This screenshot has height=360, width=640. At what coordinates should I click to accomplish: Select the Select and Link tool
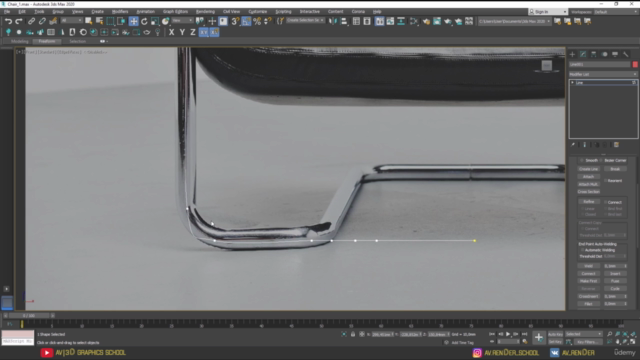tap(31, 21)
